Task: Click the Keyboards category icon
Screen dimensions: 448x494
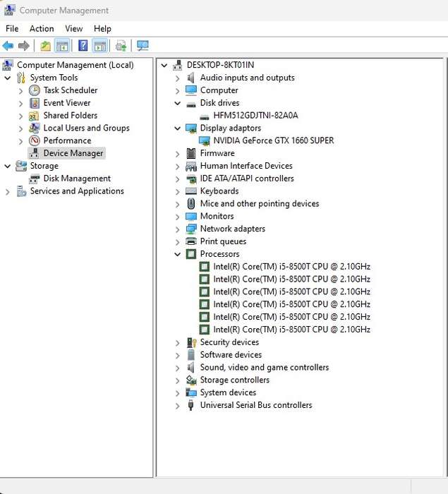Action: (x=191, y=191)
